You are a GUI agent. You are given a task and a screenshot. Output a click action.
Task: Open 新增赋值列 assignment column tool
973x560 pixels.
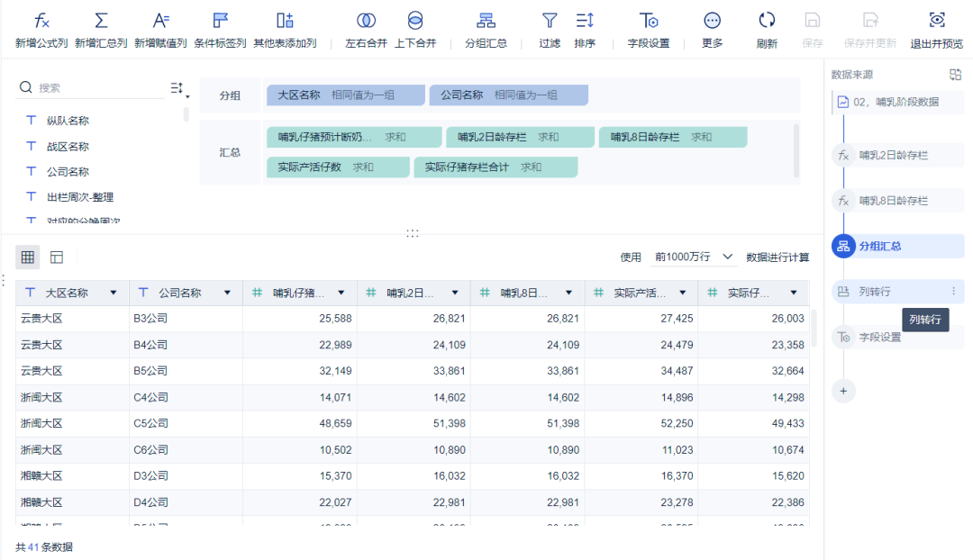[x=160, y=31]
